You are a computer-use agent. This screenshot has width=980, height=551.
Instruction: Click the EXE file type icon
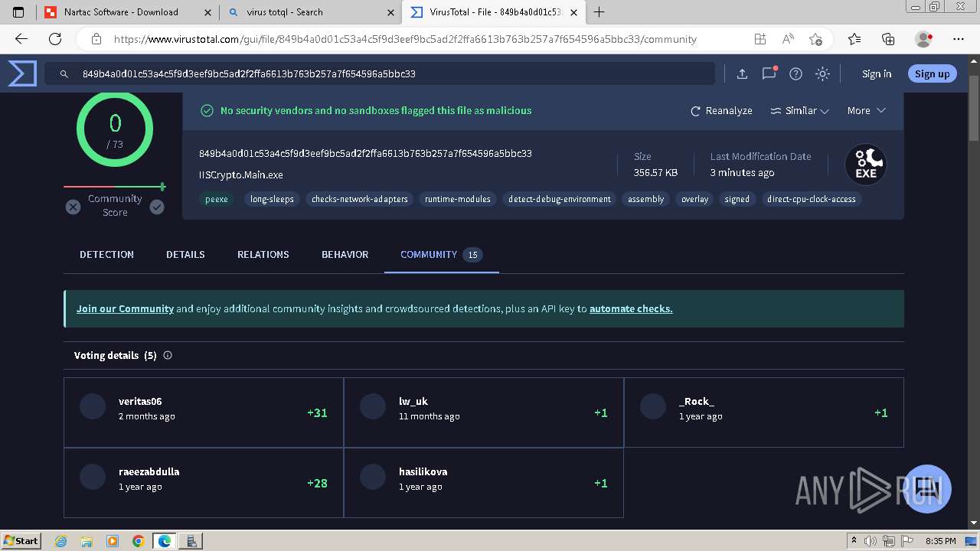pos(865,165)
